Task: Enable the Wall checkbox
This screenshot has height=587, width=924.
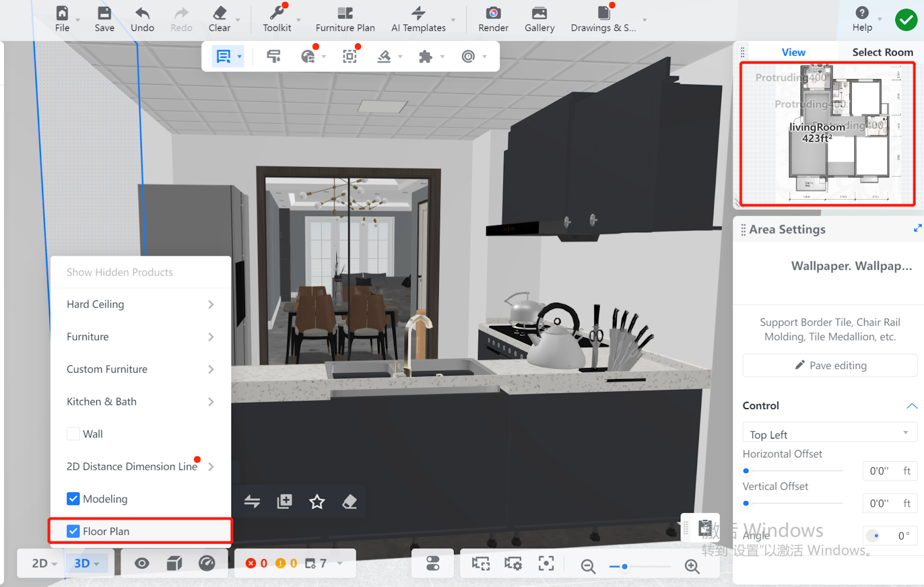Action: coord(73,434)
